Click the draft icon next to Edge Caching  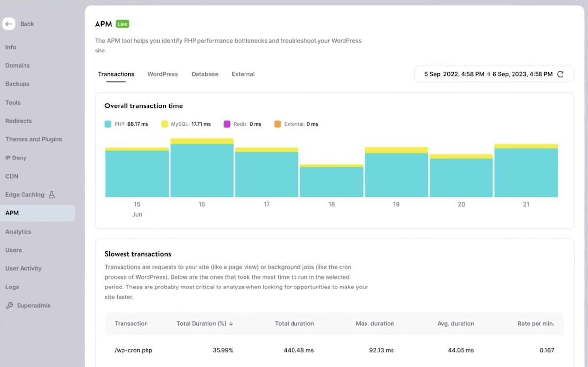pyautogui.click(x=51, y=194)
